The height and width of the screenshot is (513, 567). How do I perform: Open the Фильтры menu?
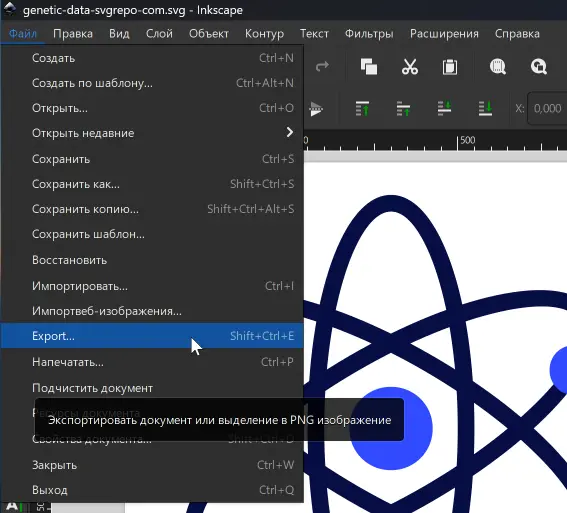point(369,34)
